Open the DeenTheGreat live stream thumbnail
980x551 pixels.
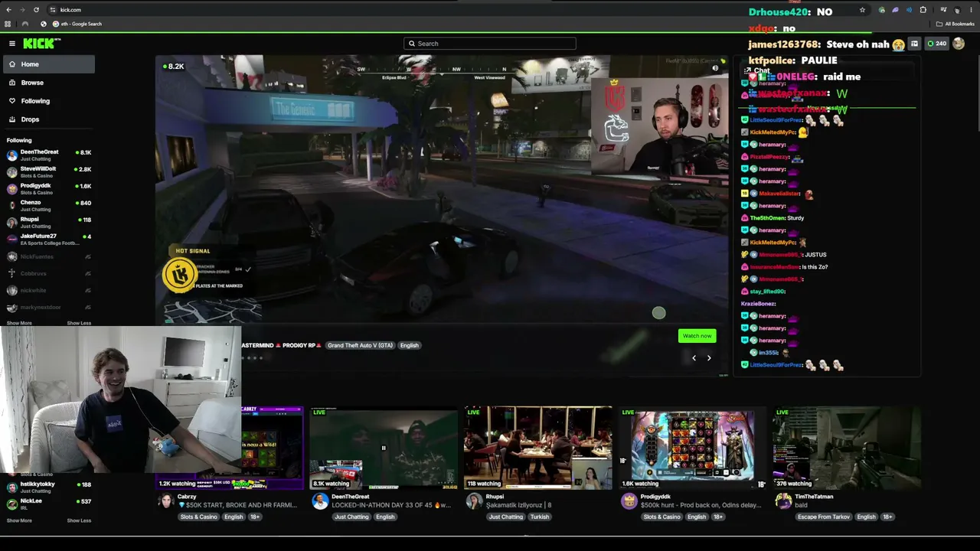[x=384, y=448]
